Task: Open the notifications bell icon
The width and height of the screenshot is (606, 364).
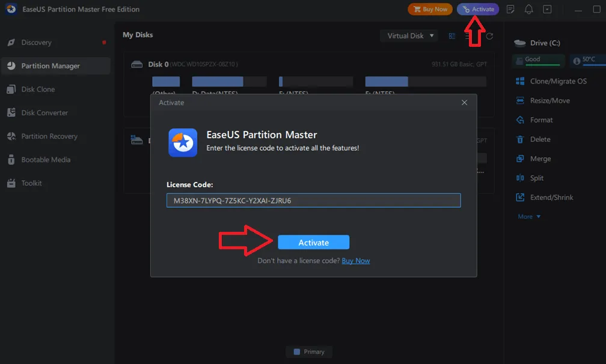Action: pyautogui.click(x=528, y=9)
